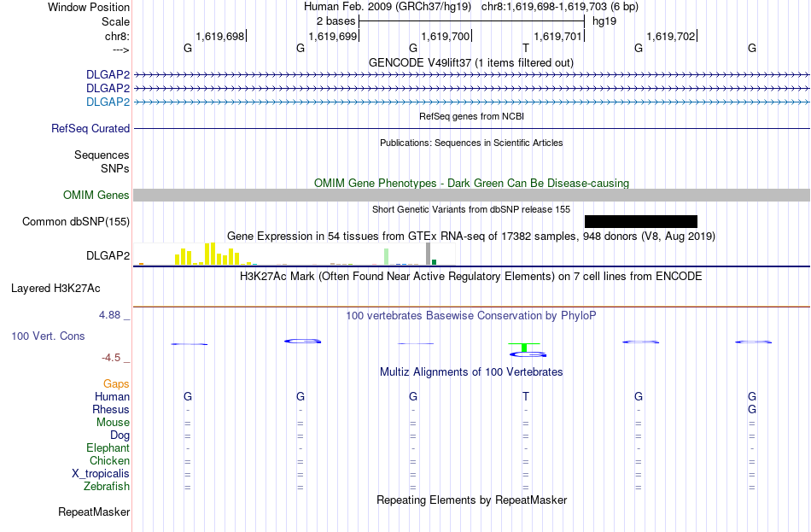811x532 pixels.
Task: Click the SNPs track label
Action: point(115,168)
